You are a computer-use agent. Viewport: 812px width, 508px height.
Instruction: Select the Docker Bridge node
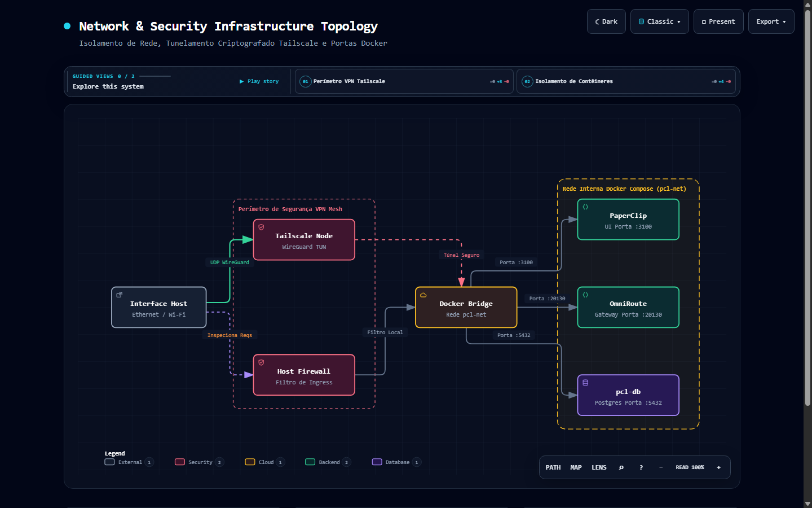466,308
